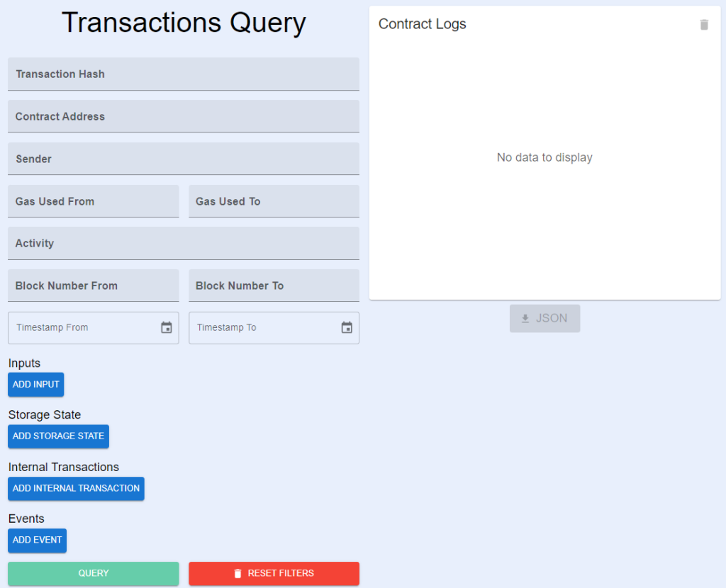Click the trash icon inside Reset Filters
The image size is (726, 588).
click(x=238, y=573)
